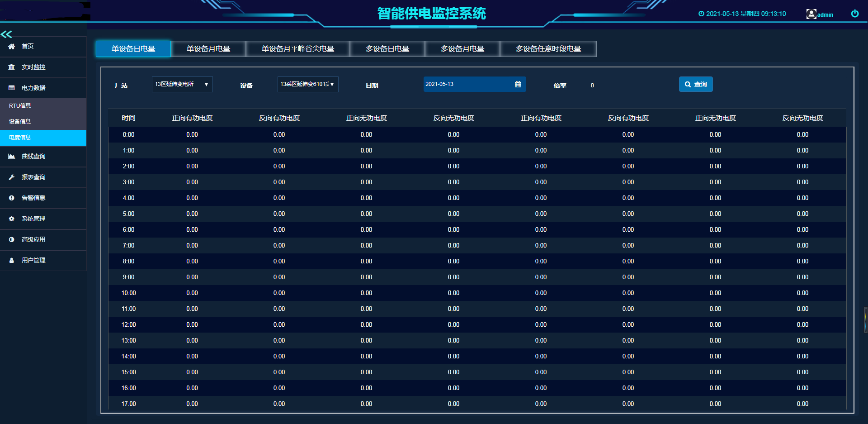Image resolution: width=868 pixels, height=424 pixels.
Task: Collapse sidebar with double-chevron icon
Action: [6, 34]
